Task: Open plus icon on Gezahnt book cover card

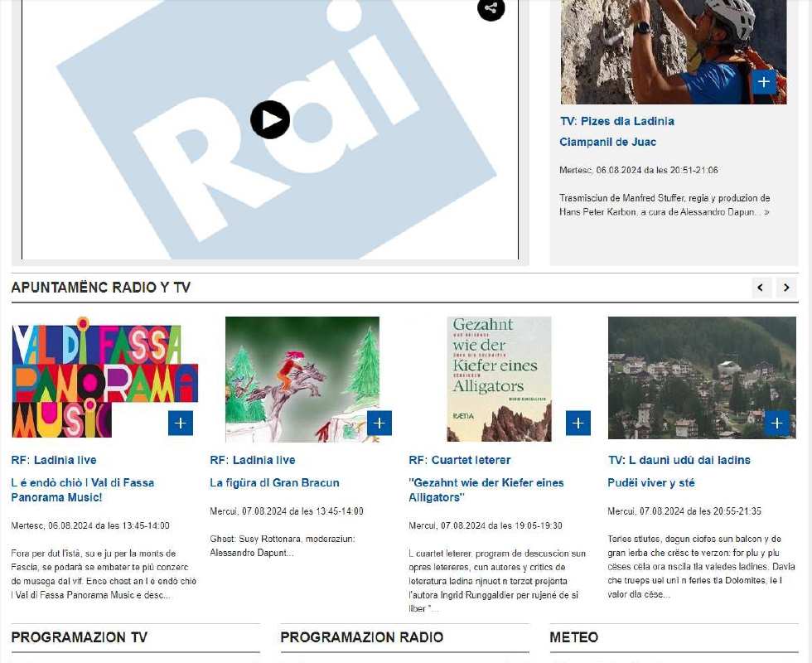Action: (578, 423)
